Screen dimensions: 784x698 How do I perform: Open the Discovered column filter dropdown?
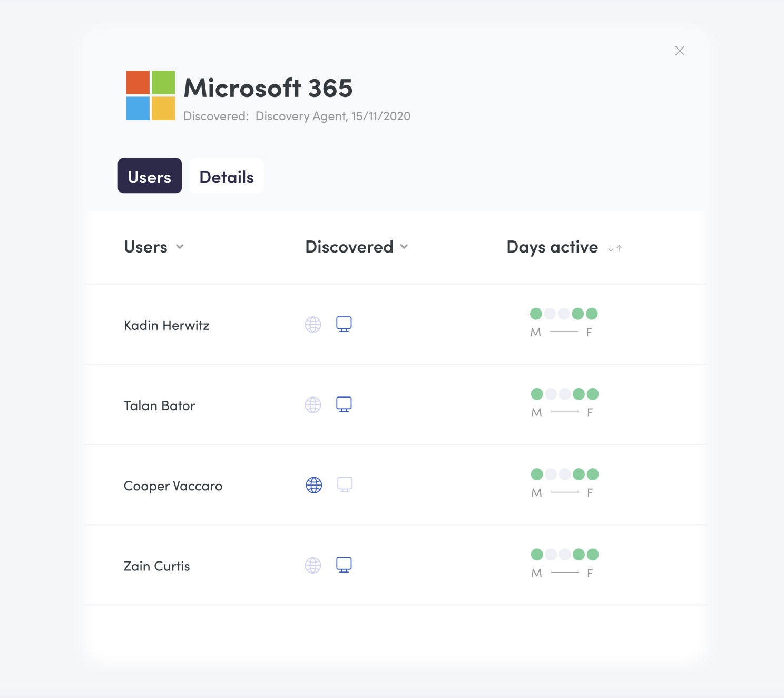tap(404, 247)
